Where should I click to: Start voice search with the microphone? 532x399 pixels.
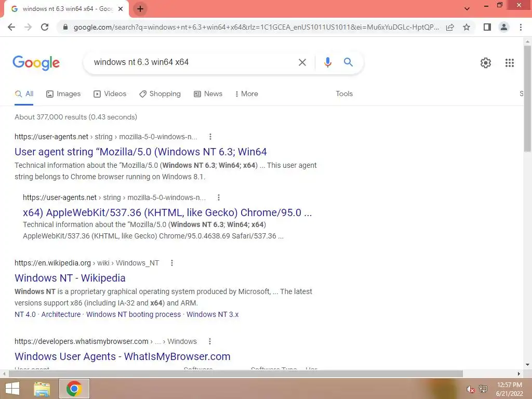(327, 62)
